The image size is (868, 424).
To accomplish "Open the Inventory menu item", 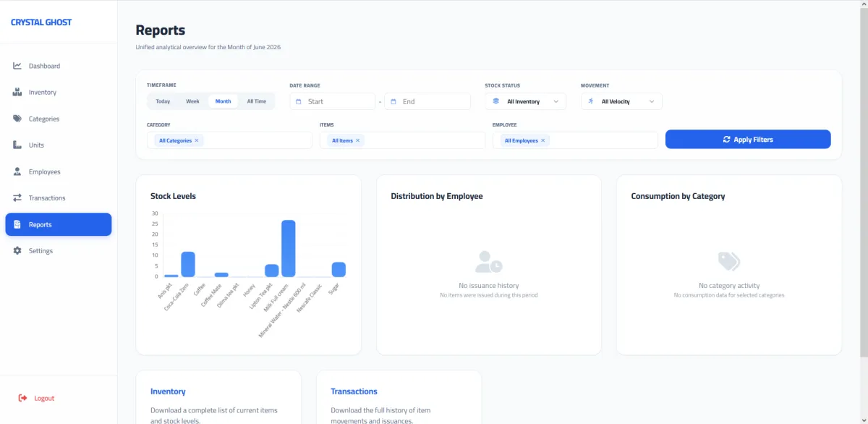I will tap(59, 93).
